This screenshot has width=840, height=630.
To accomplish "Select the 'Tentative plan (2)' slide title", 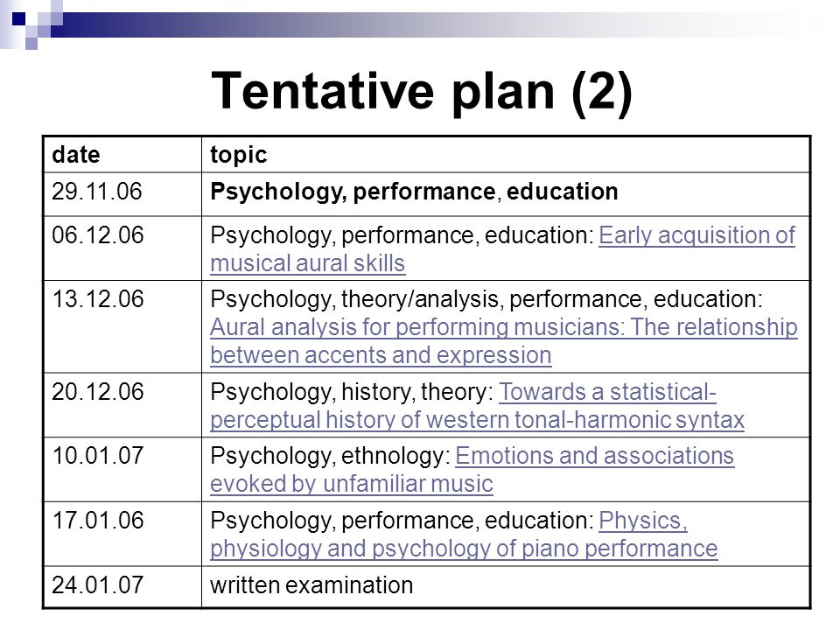I will coord(422,92).
